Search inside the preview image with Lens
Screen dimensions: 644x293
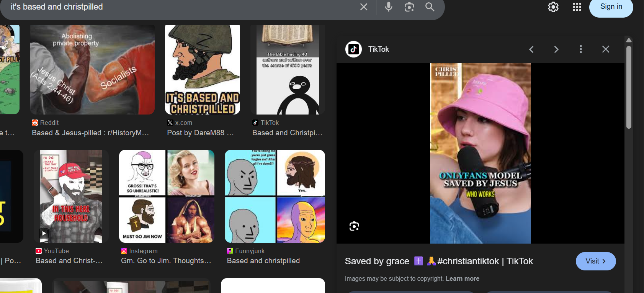pyautogui.click(x=354, y=226)
